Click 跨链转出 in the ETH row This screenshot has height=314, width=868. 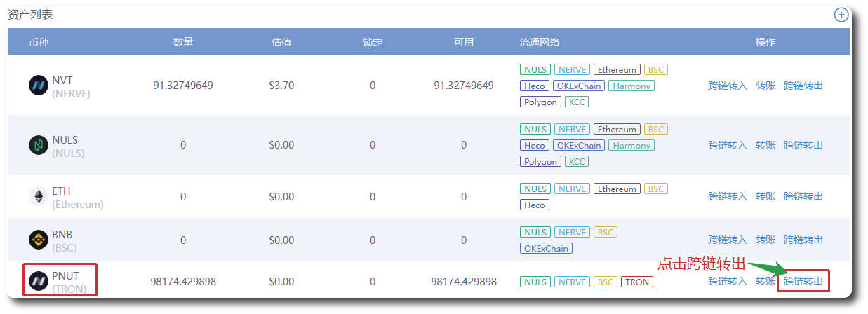[x=803, y=196]
